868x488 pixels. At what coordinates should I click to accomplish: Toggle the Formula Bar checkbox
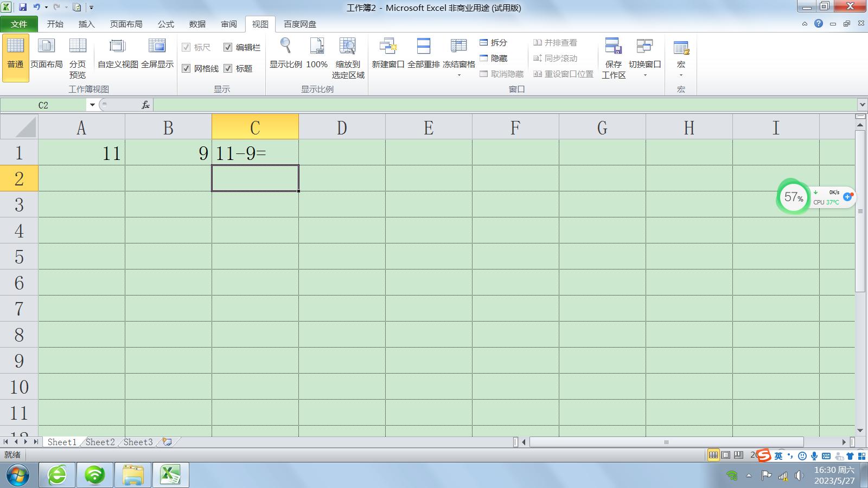coord(228,48)
